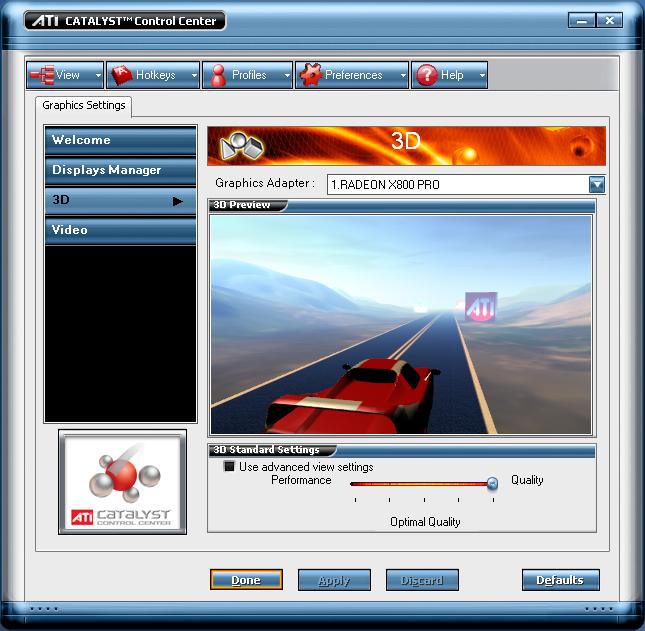Screen dimensions: 645x631
Task: Restore settings with Defaults button
Action: (560, 580)
